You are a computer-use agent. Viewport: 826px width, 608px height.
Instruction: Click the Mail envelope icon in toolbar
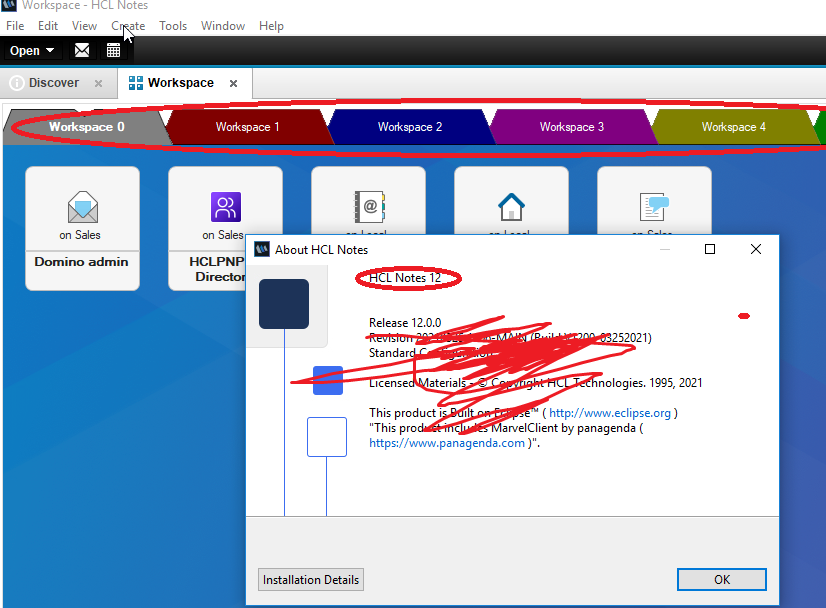82,50
